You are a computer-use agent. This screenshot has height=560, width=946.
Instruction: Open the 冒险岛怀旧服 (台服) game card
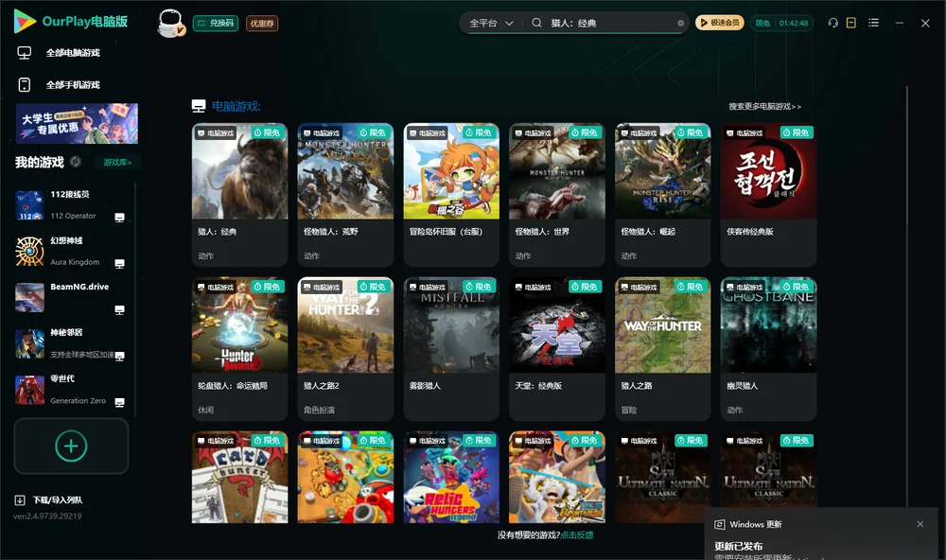(451, 195)
